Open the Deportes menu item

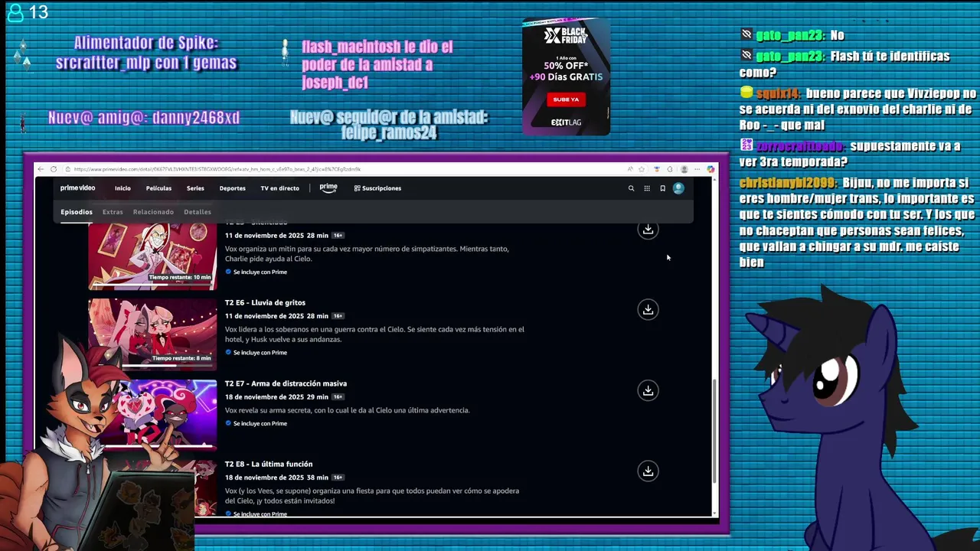(232, 188)
